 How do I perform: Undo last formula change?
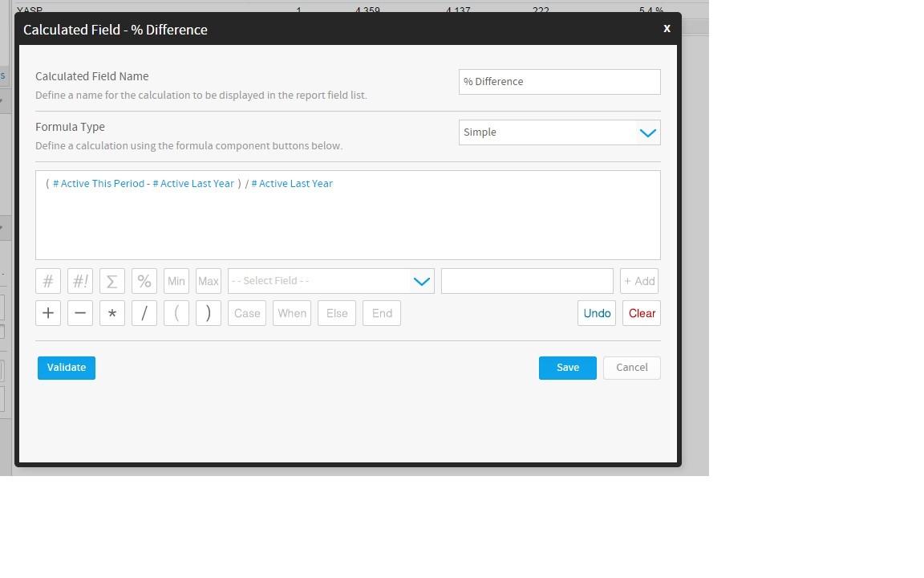[x=597, y=313]
